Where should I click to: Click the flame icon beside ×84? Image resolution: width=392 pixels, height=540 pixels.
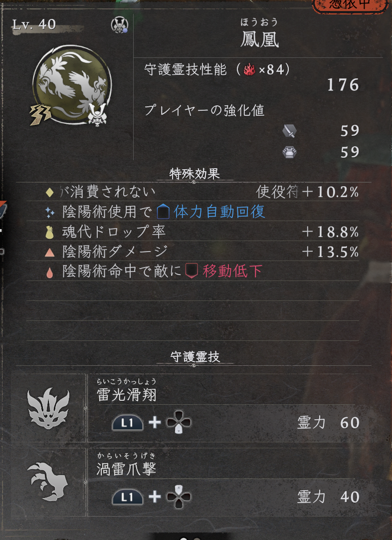pos(249,70)
